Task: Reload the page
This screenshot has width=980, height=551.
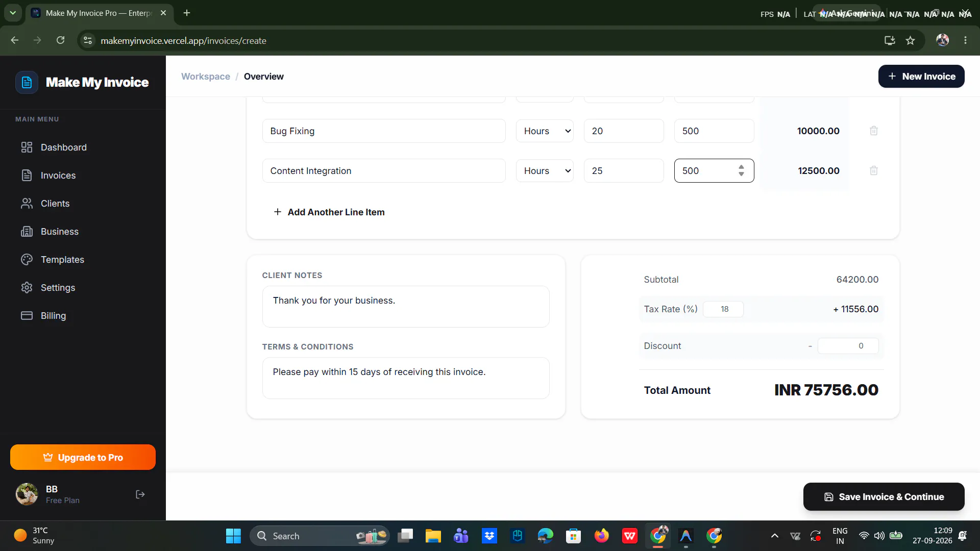Action: pos(60,40)
